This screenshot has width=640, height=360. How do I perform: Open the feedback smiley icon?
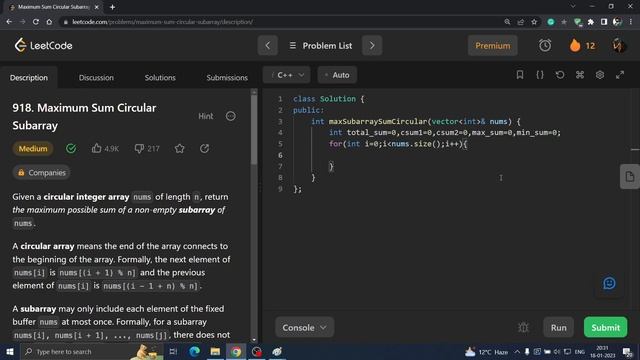(x=609, y=283)
